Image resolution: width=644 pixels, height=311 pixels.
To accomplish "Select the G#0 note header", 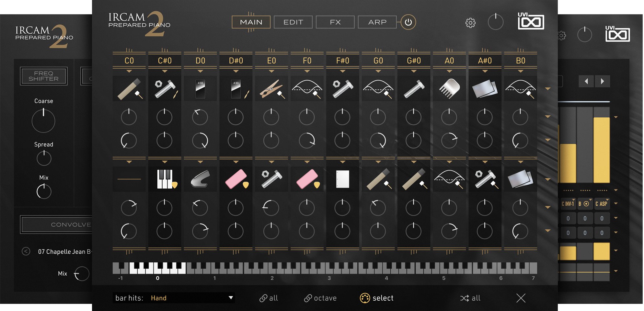I will coord(414,61).
